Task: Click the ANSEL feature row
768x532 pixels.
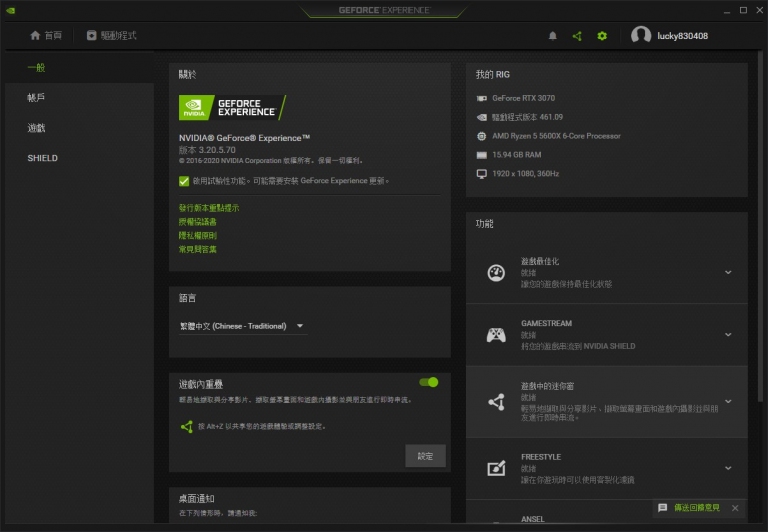Action: (607, 512)
